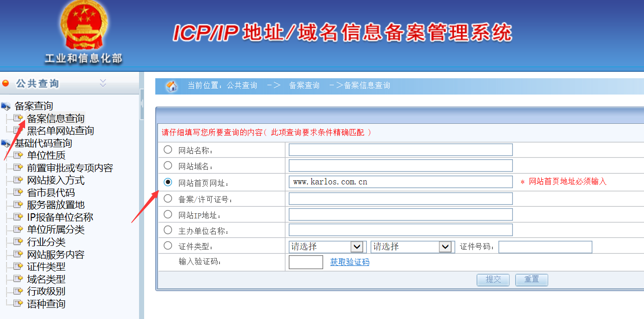Open 前置审批或专项内容 query

(70, 168)
